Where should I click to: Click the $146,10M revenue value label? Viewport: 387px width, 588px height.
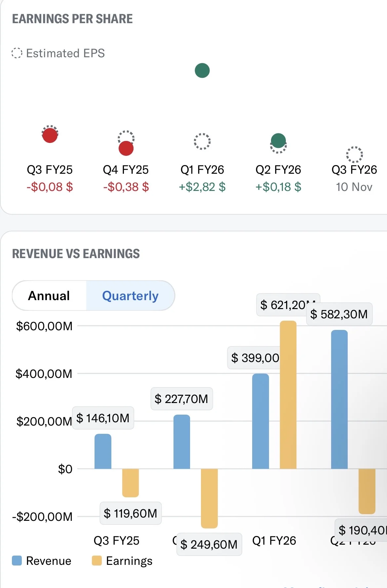click(103, 418)
